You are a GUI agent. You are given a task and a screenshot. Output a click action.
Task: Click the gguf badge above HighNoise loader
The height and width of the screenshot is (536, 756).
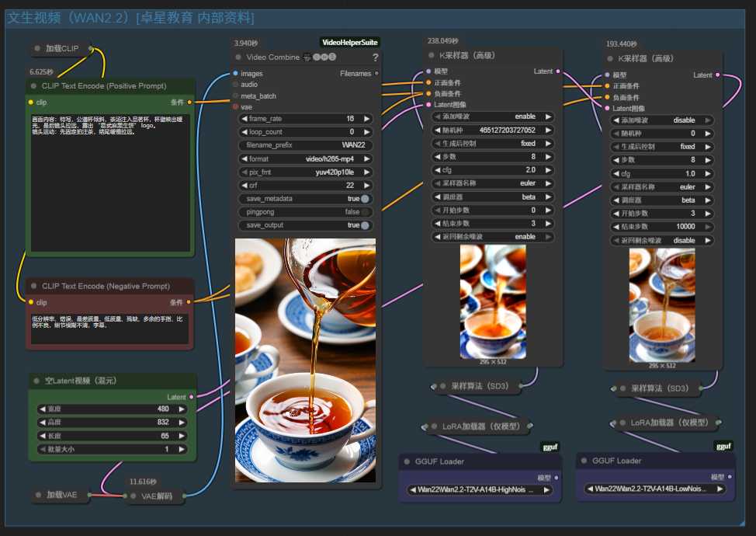(x=549, y=446)
